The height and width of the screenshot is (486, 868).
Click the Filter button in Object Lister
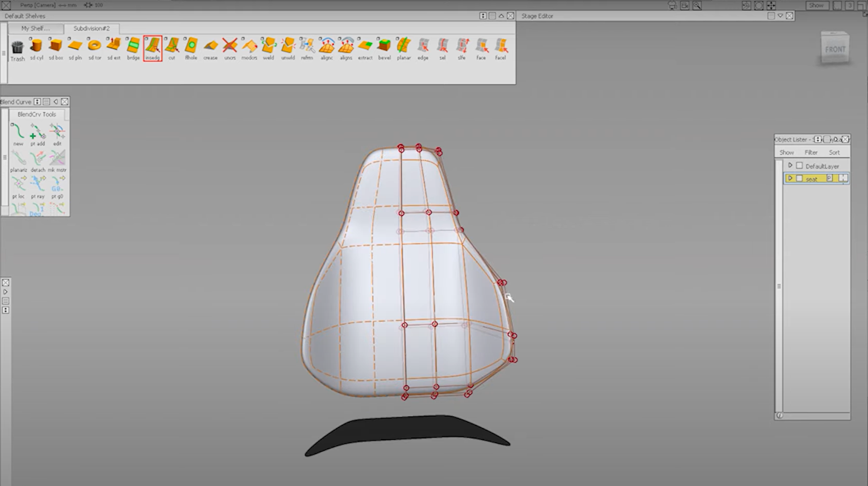811,152
